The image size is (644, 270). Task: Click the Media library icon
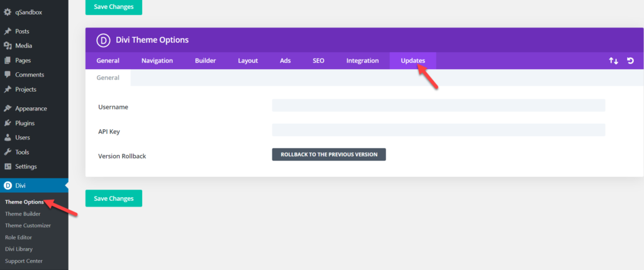[x=8, y=46]
